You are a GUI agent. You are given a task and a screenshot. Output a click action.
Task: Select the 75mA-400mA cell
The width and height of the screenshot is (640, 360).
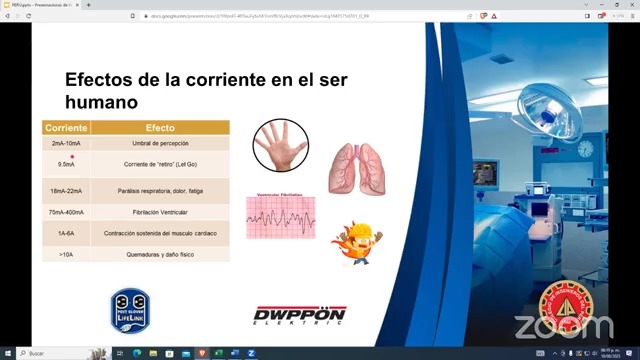tap(66, 212)
